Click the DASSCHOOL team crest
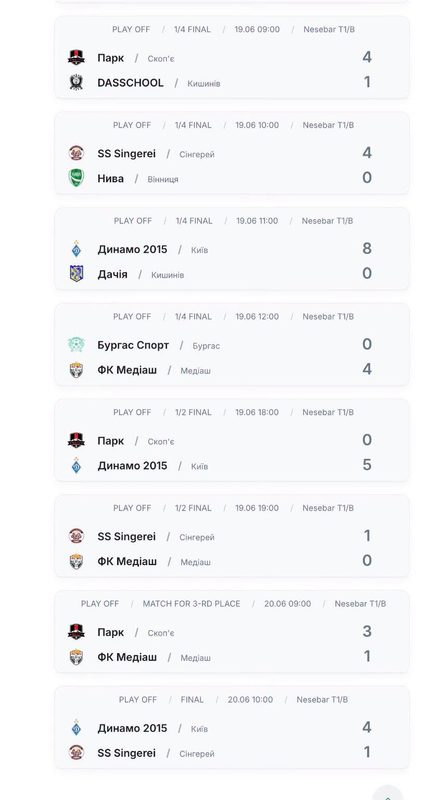 coord(76,82)
